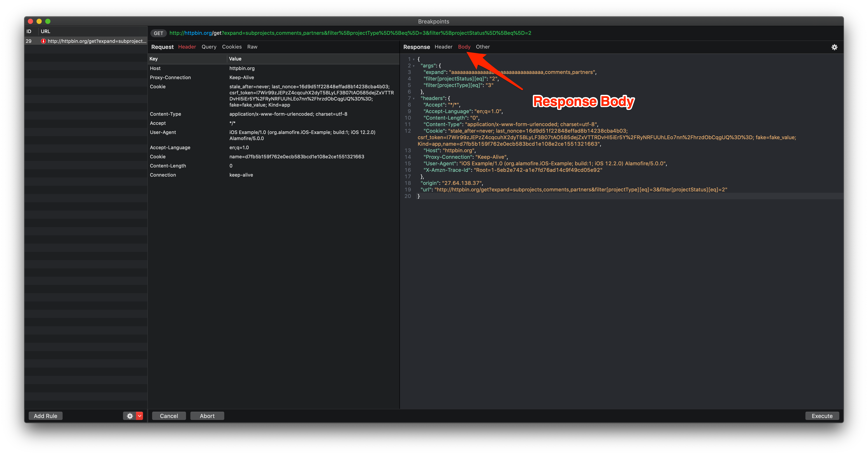Switch to the request Query tab
Viewport: 868px width, 455px height.
(209, 47)
